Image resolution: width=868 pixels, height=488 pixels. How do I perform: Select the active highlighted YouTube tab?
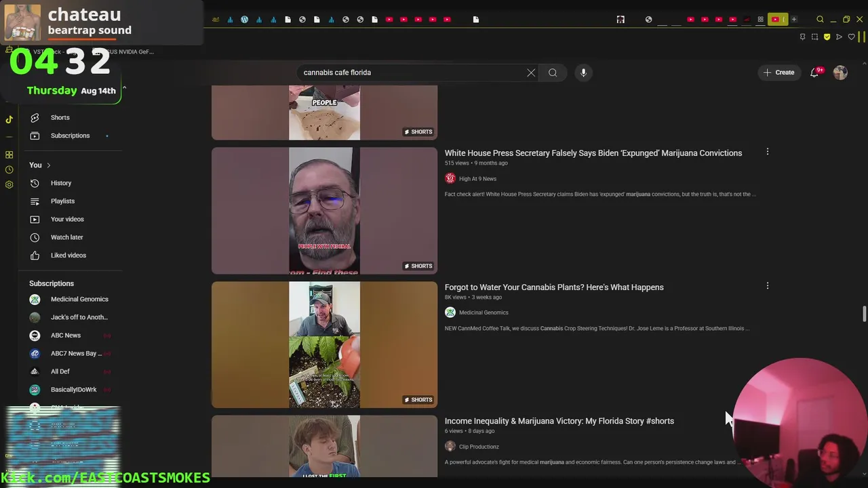click(x=778, y=20)
